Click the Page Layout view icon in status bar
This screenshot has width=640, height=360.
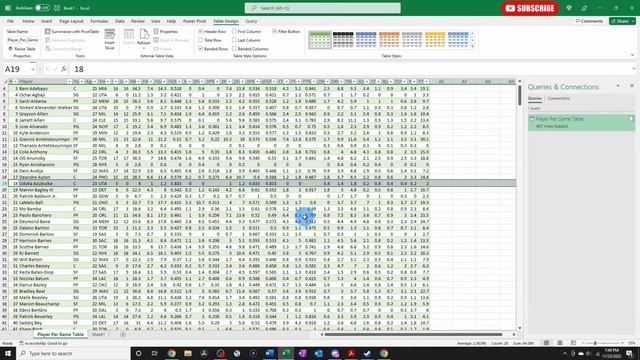(560, 343)
